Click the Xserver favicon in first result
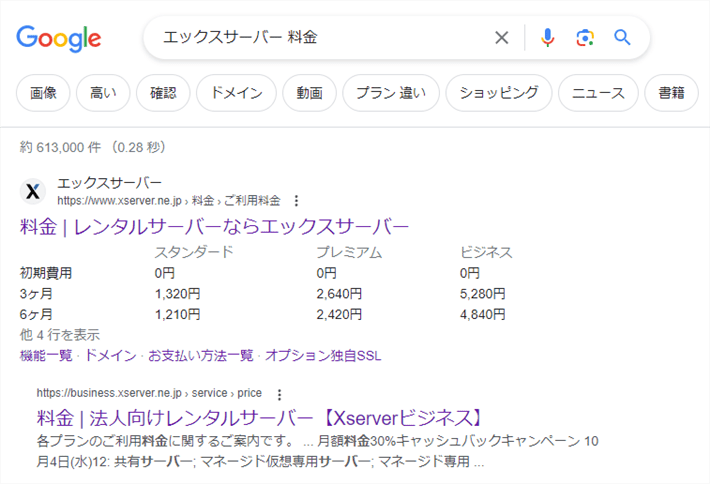This screenshot has height=484, width=710. (x=33, y=191)
